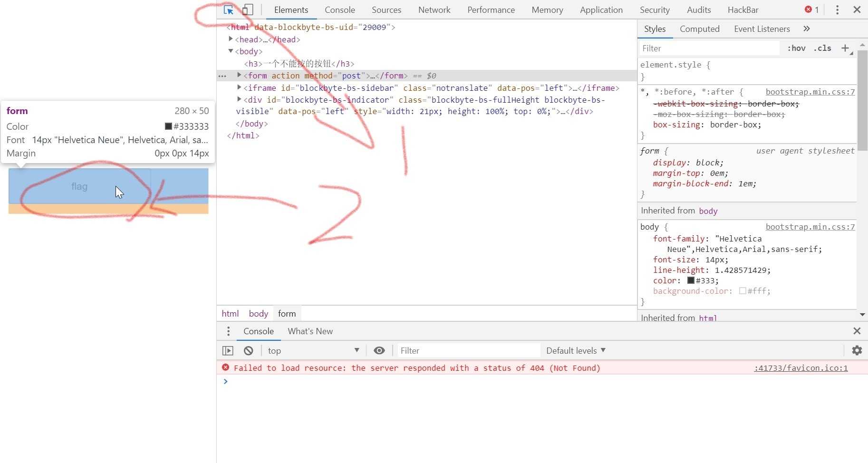Click the disabled flag button on the page
Screen dimensions: 868x463
click(x=79, y=186)
